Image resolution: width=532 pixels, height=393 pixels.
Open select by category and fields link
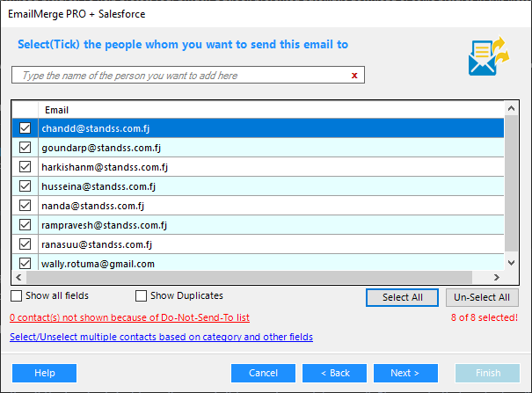[x=161, y=337]
